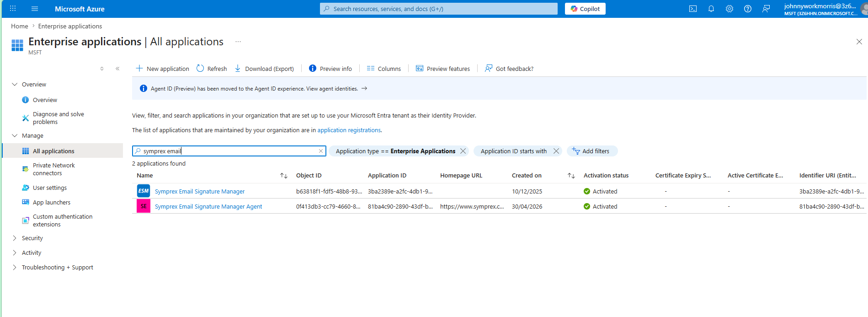Screen dimensions: 868x317
Task: Go to Home breadcrumb
Action: click(20, 26)
